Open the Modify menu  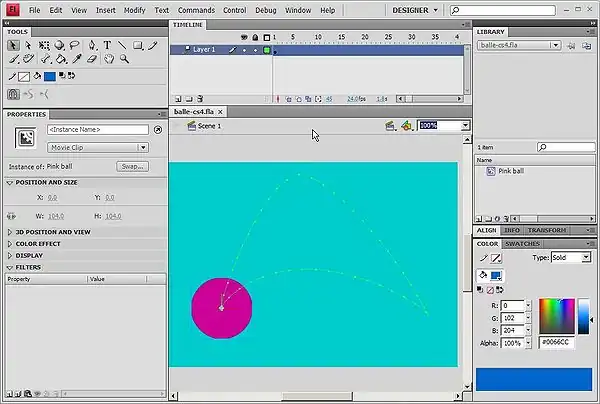tap(134, 10)
